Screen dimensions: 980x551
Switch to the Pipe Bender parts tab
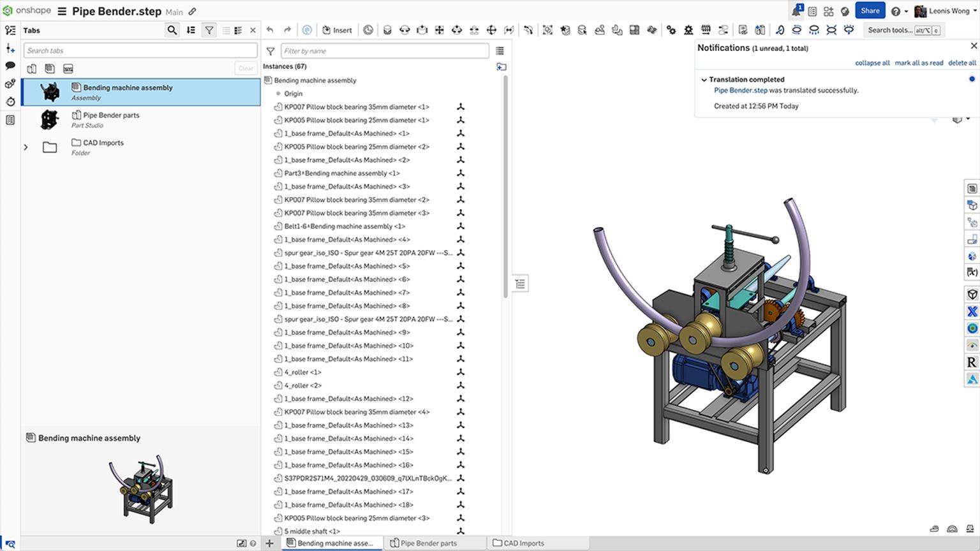(428, 543)
